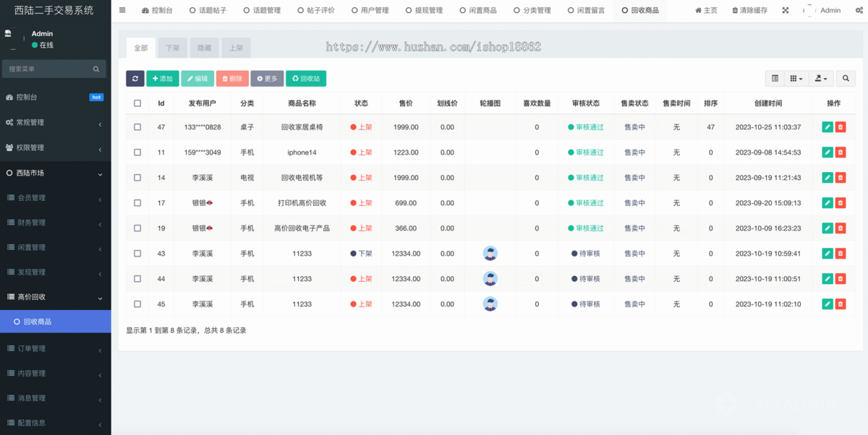Click the fullscreen icon in the top bar
This screenshot has width=868, height=435.
[x=785, y=10]
